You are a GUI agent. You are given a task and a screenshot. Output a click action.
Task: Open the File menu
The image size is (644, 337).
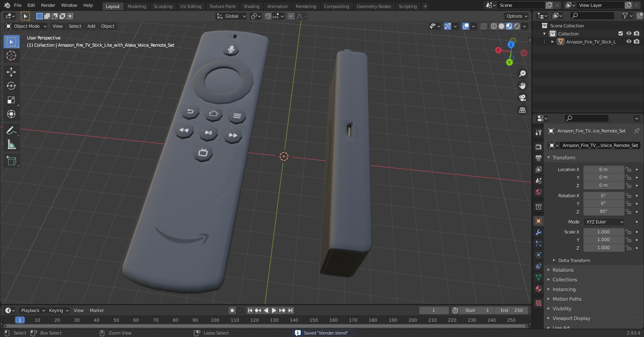pos(18,5)
